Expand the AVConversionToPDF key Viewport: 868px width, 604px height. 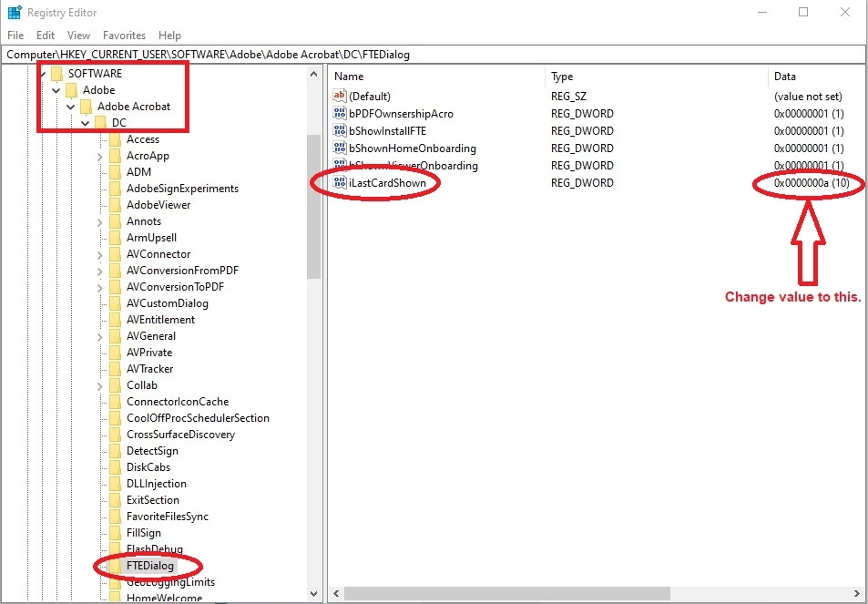(x=99, y=288)
